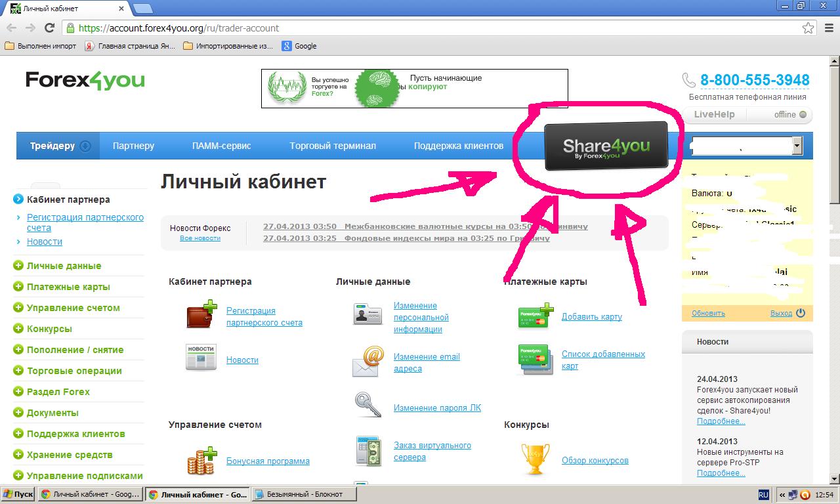840x504 pixels.
Task: Click the bookmark star in the address bar
Action: point(808,28)
